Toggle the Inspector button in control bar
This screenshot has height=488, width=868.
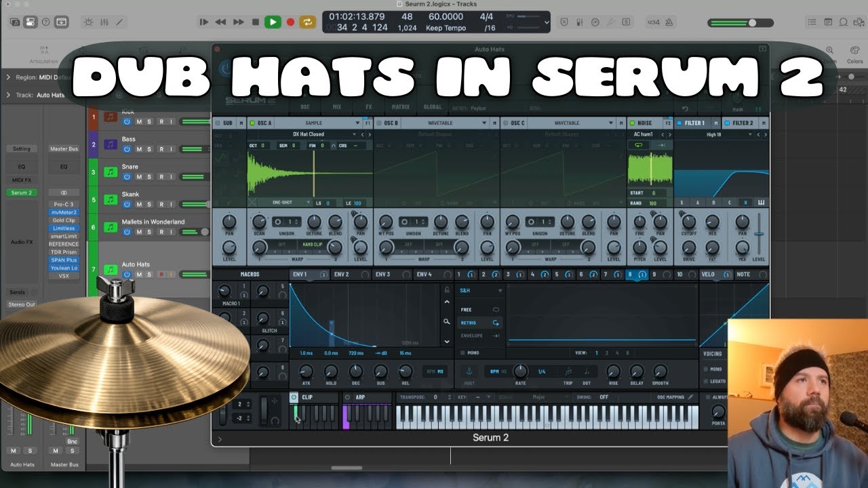(x=30, y=22)
